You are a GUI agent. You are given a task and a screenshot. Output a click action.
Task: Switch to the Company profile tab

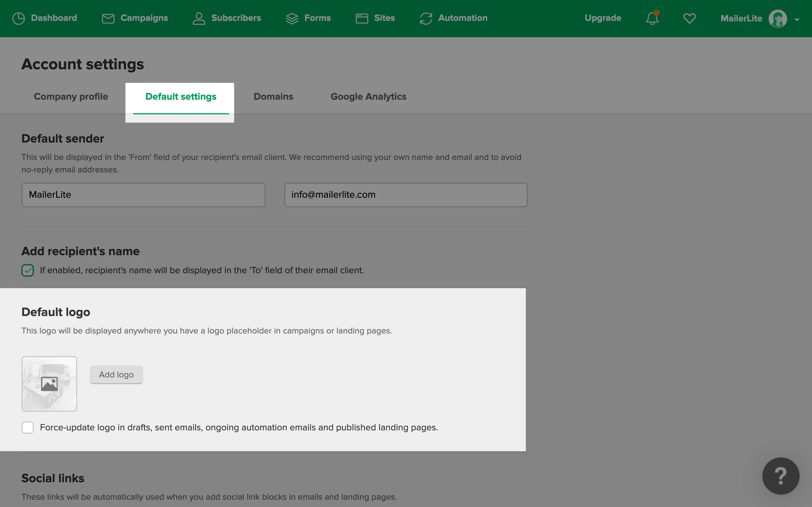[71, 97]
